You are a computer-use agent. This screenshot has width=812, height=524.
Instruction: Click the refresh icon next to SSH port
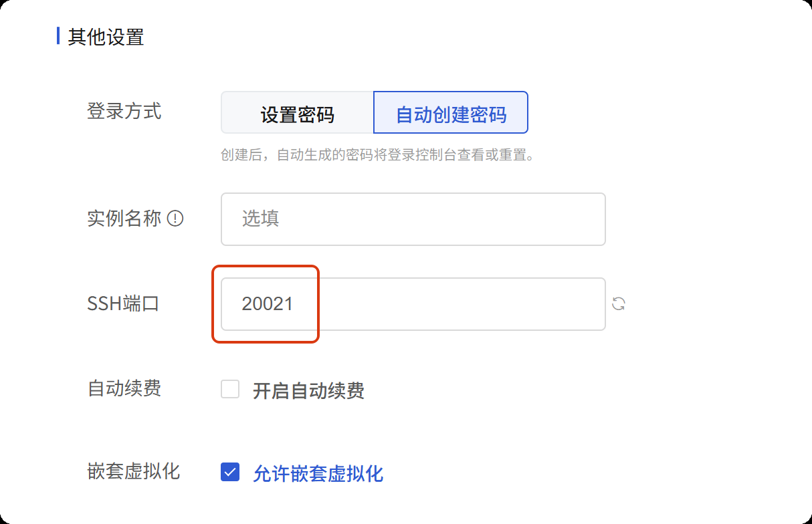point(619,304)
